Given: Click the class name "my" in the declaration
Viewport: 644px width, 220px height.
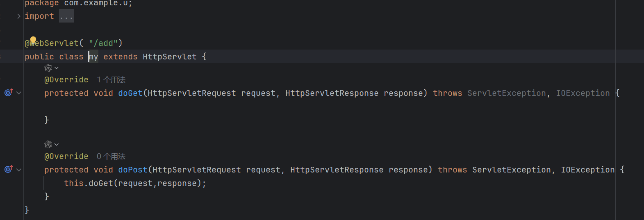Looking at the screenshot, I should [x=94, y=57].
